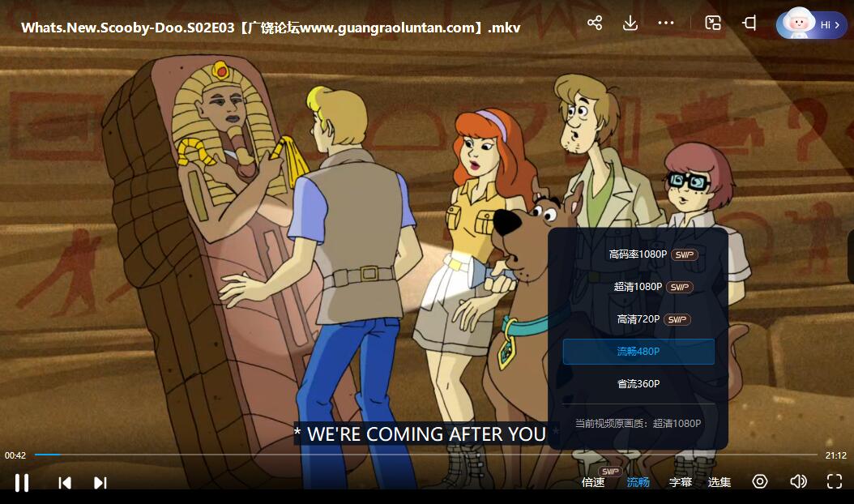Download the video using the download icon
The height and width of the screenshot is (504, 854).
tap(630, 23)
